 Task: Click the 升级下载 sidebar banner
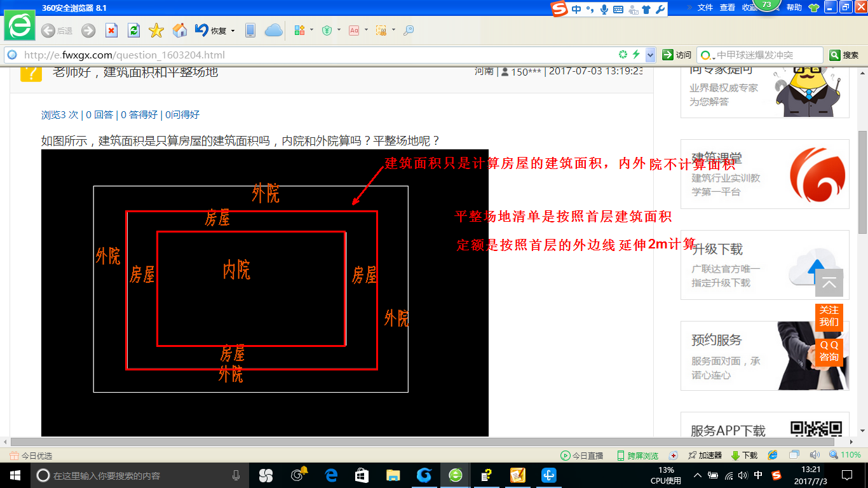pyautogui.click(x=765, y=265)
